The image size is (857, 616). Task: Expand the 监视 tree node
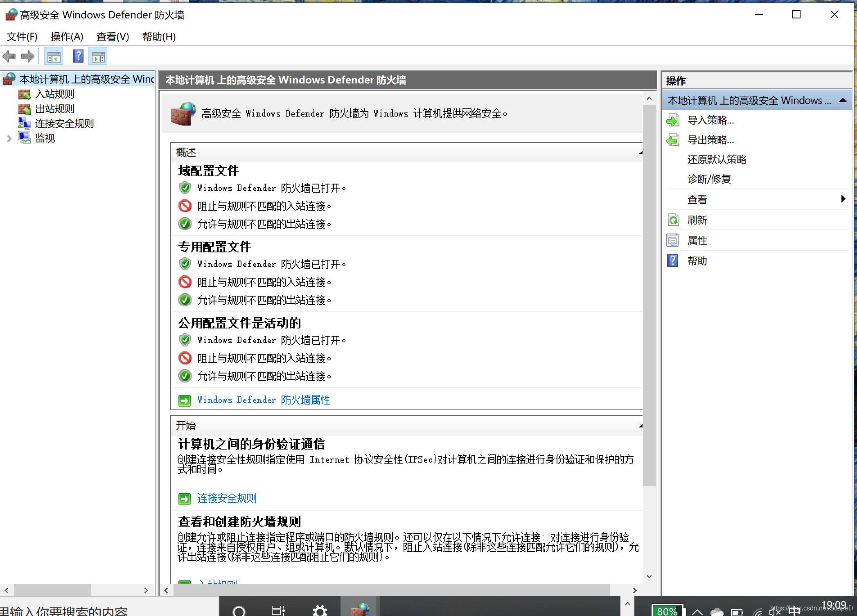(x=9, y=139)
